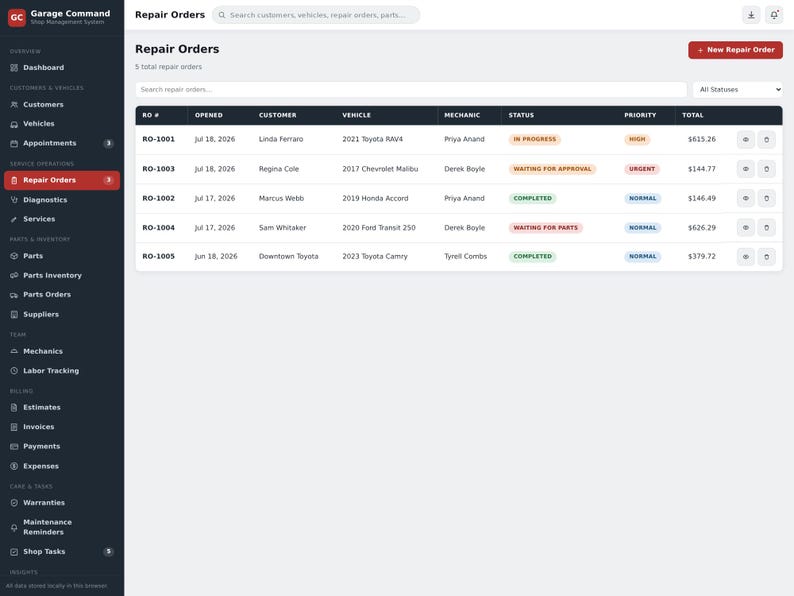
Task: Click the Services wrench icon
Action: tap(14, 219)
